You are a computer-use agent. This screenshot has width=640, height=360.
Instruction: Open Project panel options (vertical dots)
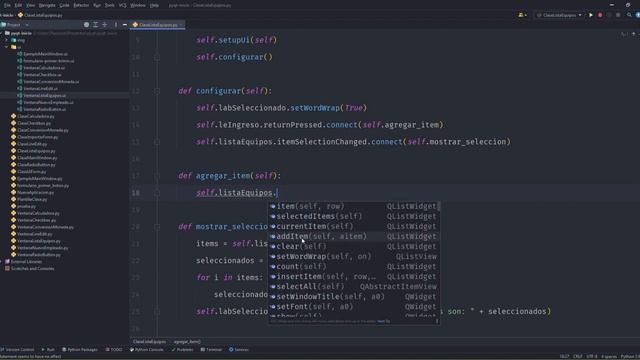[116, 25]
